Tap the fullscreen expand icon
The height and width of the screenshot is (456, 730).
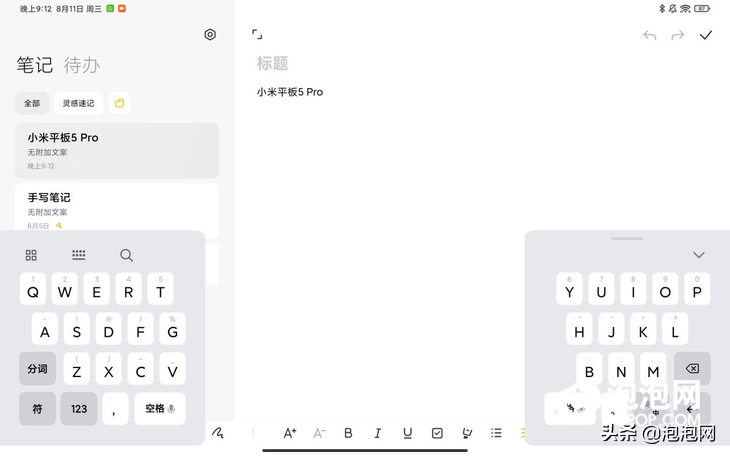257,34
